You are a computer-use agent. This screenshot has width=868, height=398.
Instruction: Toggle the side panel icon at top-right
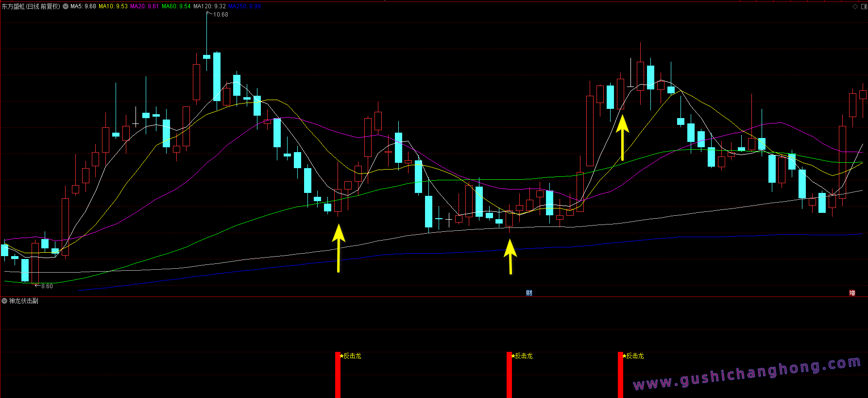coord(863,7)
